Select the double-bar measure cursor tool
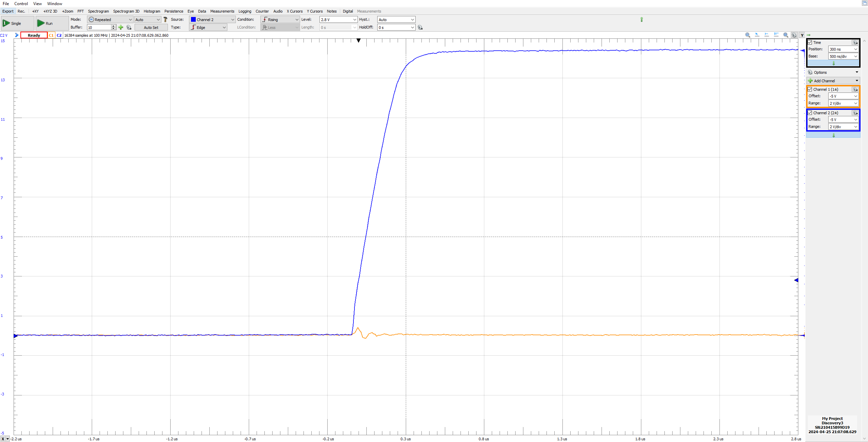The height and width of the screenshot is (442, 868). (776, 35)
